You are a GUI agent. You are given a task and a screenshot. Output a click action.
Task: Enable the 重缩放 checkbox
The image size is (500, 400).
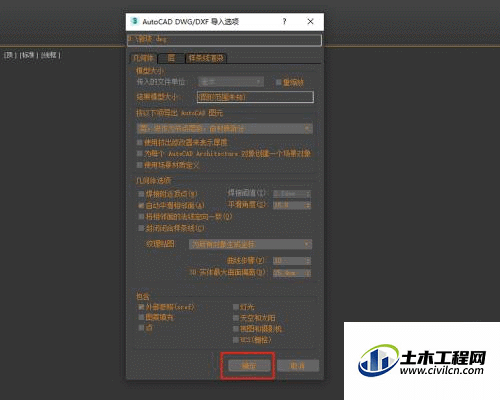[279, 82]
